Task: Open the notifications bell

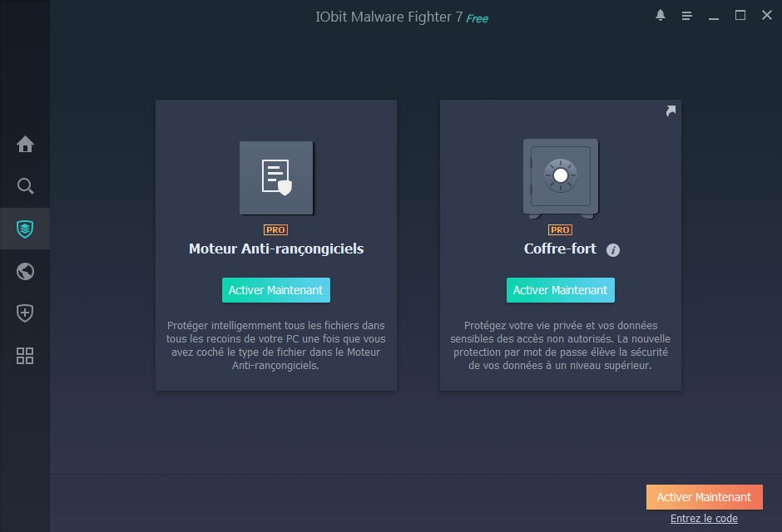Action: point(661,16)
